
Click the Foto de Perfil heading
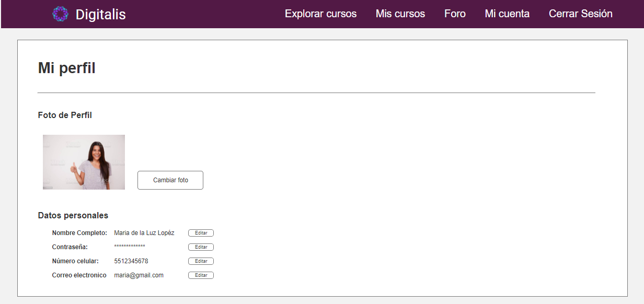pos(65,115)
